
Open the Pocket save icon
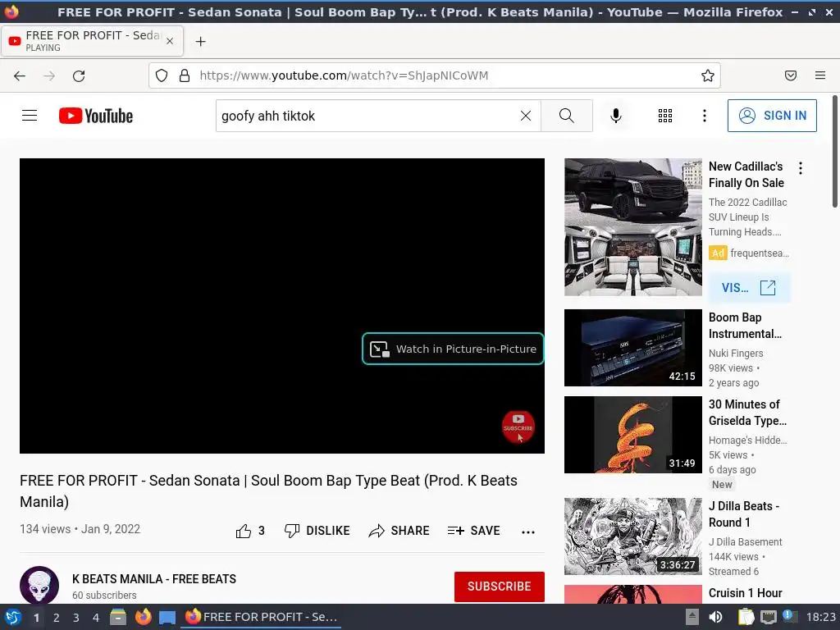click(791, 75)
